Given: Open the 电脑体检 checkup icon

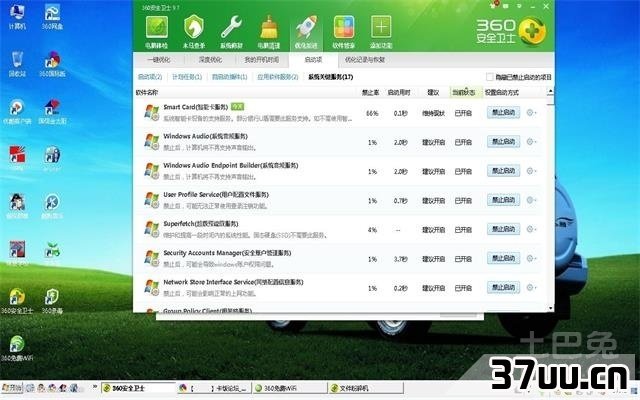Looking at the screenshot, I should tap(156, 31).
